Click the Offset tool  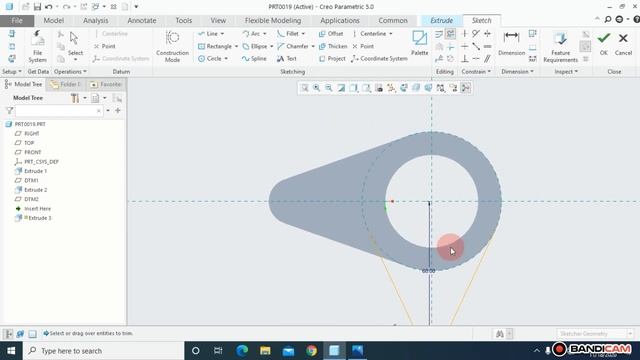pyautogui.click(x=331, y=34)
